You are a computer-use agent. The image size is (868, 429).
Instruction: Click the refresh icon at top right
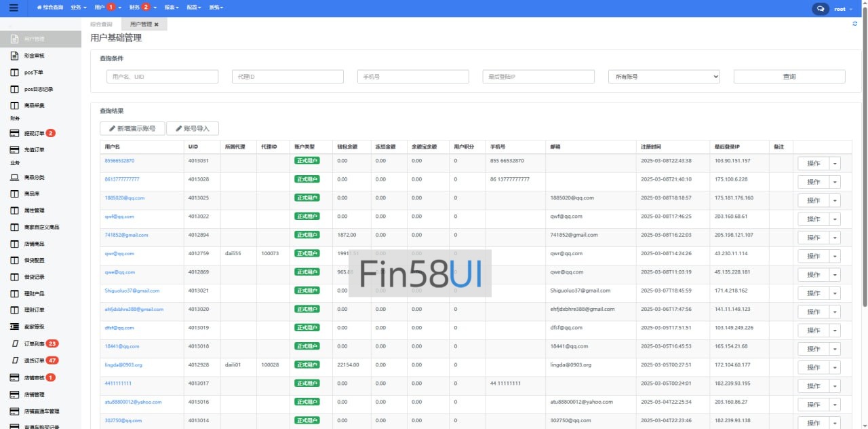coord(854,24)
